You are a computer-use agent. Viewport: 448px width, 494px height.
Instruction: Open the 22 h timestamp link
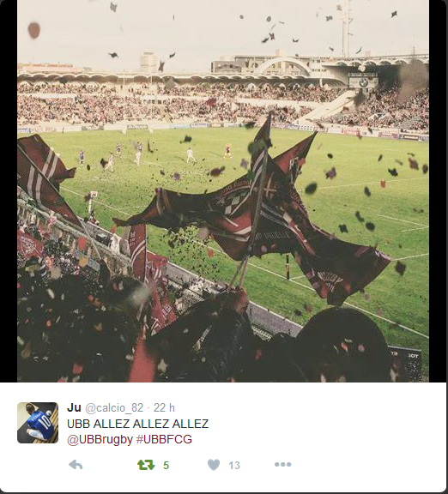click(x=164, y=407)
